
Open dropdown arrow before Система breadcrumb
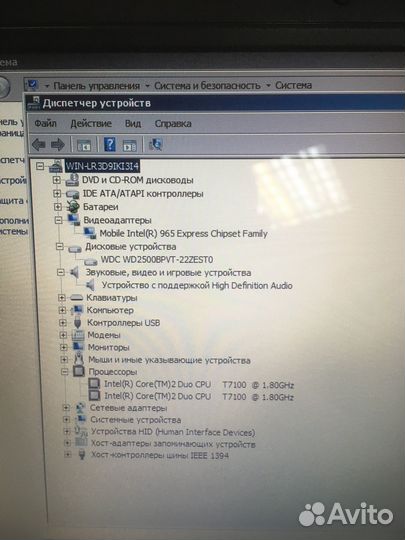tap(268, 85)
